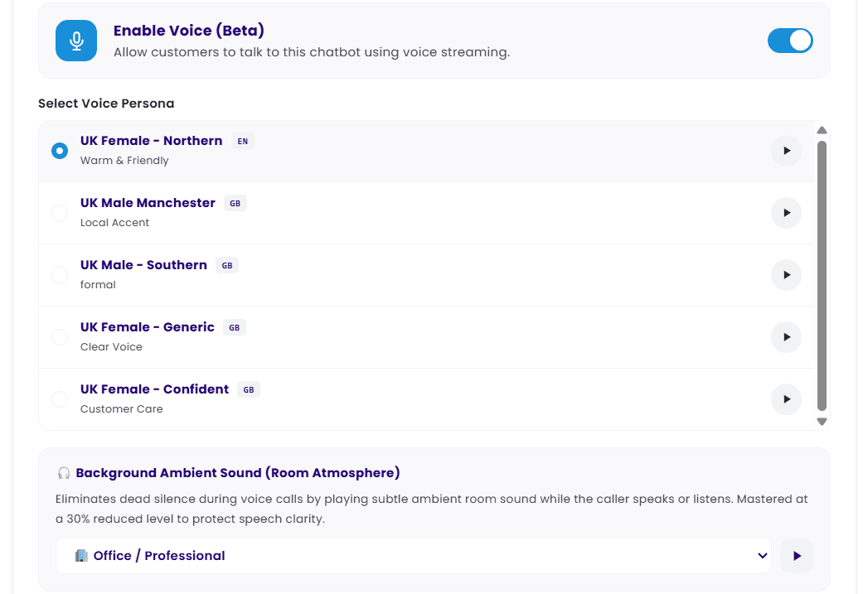Preview the UK Male Manchester voice

coord(786,213)
